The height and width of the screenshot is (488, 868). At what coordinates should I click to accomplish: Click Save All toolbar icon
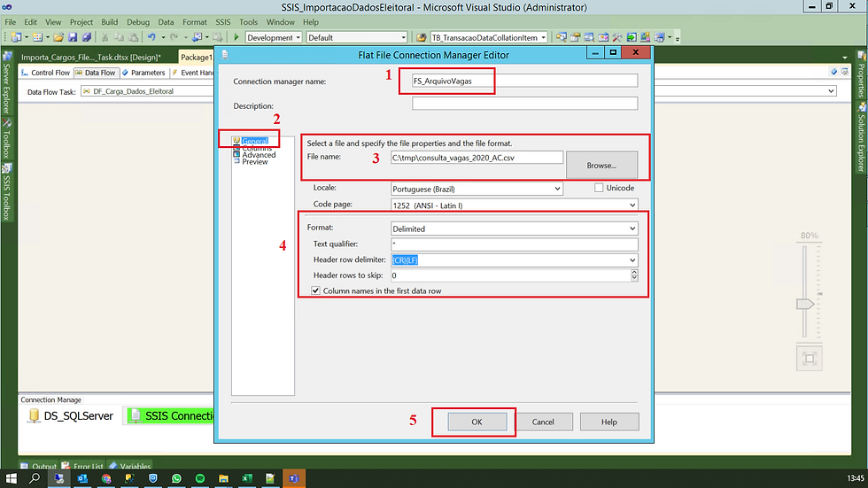click(x=87, y=37)
